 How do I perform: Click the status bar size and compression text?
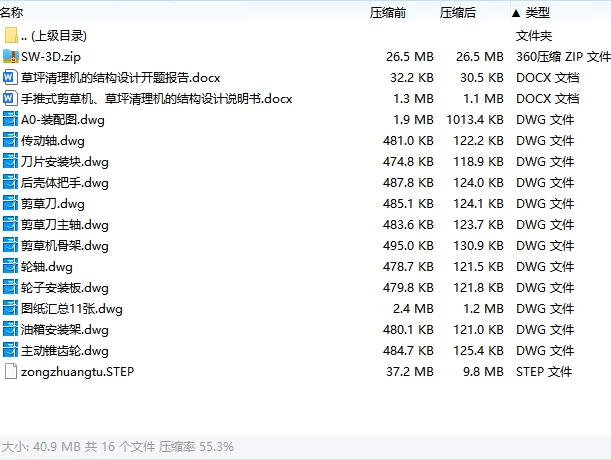click(118, 446)
